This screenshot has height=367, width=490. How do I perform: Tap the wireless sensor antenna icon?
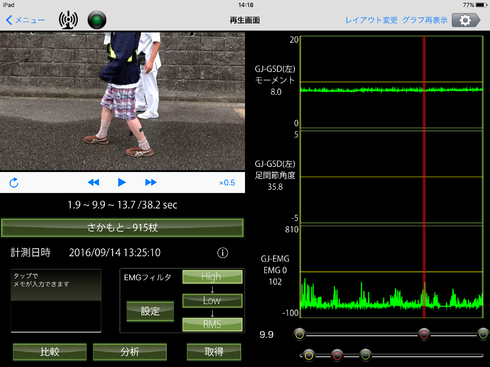point(68,20)
